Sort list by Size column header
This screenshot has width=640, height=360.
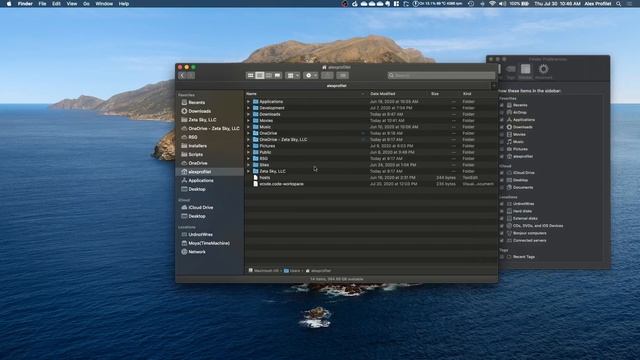click(435, 94)
